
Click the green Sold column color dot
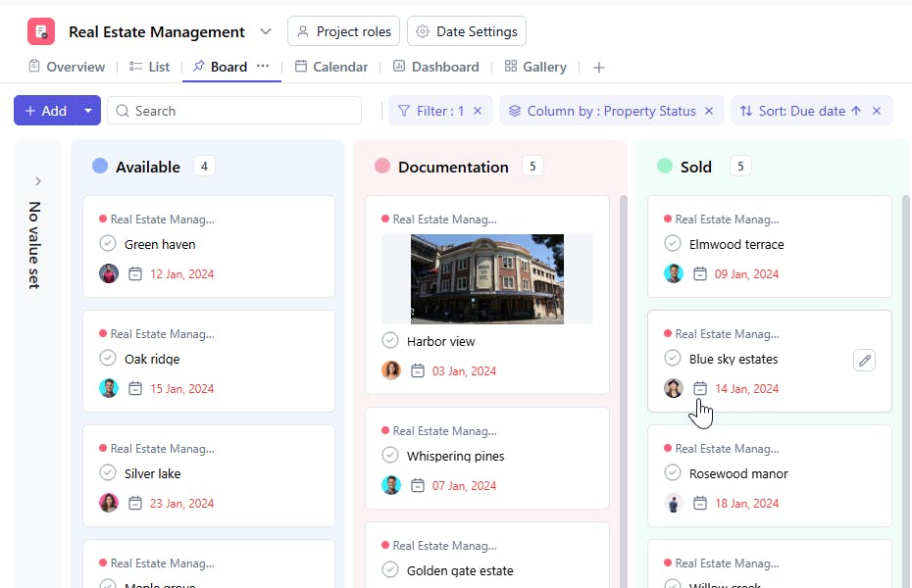point(665,167)
